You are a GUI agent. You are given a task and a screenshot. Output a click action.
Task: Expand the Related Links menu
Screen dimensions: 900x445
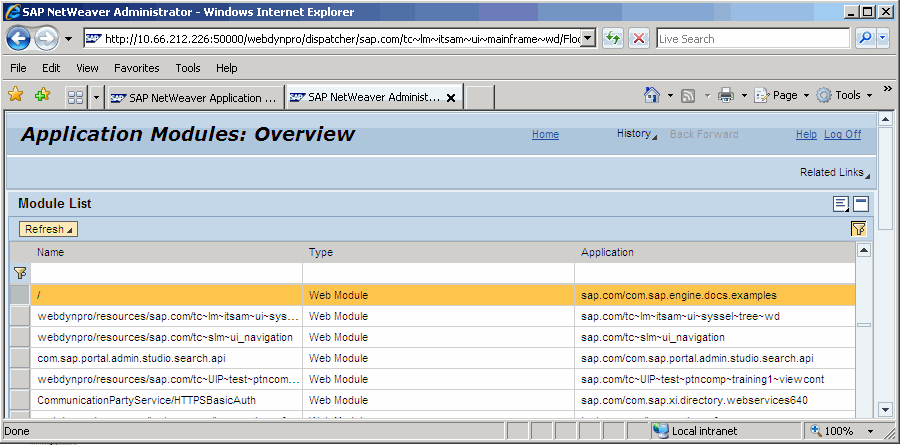pos(835,172)
